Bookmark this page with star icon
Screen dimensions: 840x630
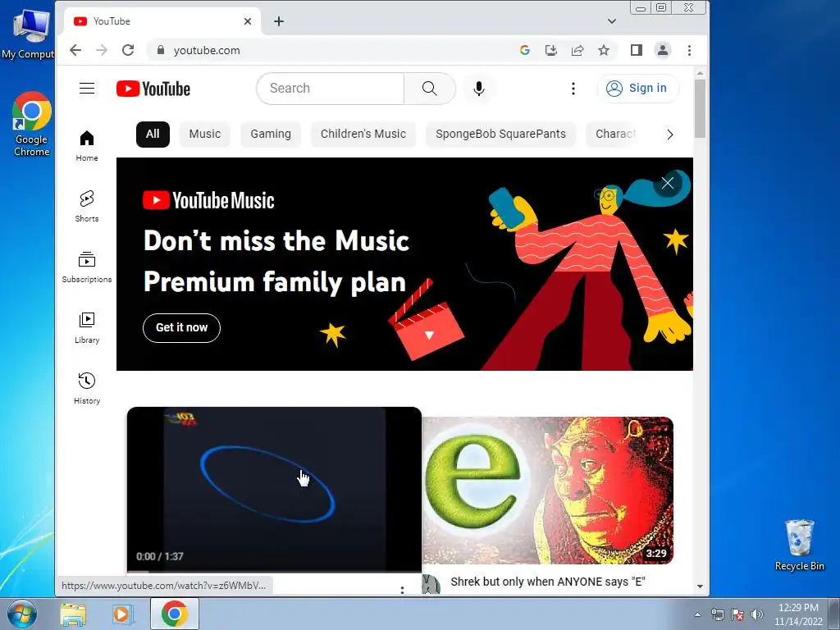[x=604, y=50]
